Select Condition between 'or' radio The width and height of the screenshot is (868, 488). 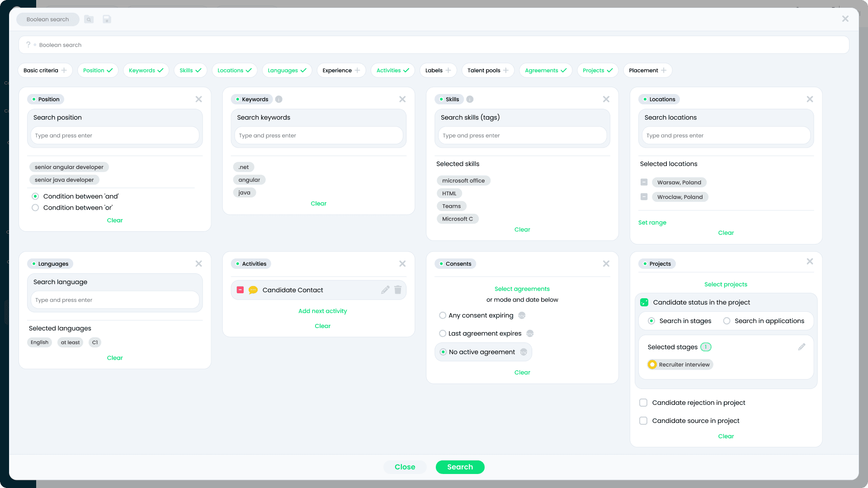pyautogui.click(x=35, y=208)
